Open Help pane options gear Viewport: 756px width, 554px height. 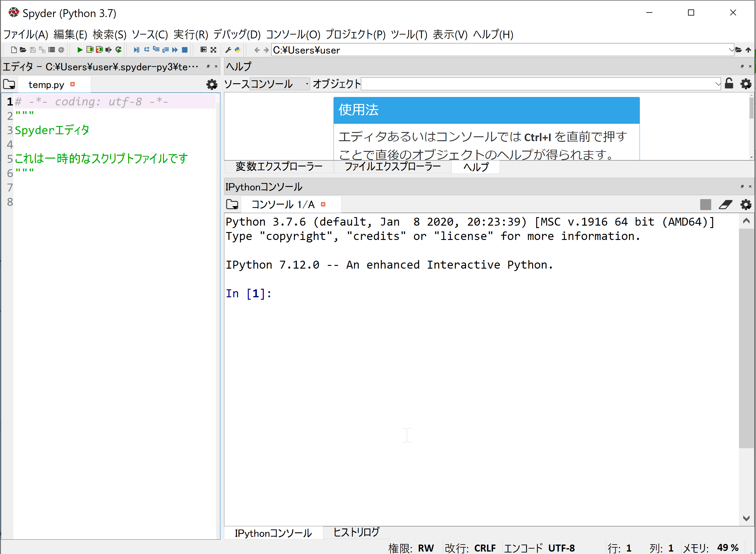(x=746, y=84)
